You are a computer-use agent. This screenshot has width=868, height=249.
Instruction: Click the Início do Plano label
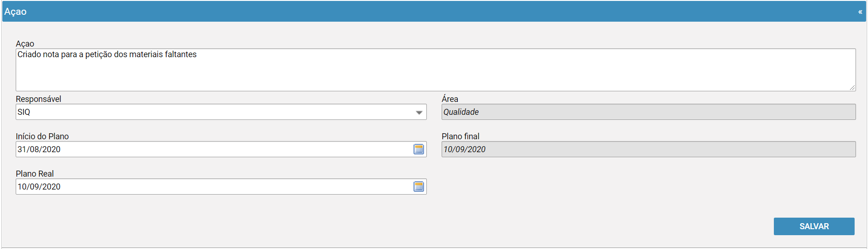coord(42,136)
